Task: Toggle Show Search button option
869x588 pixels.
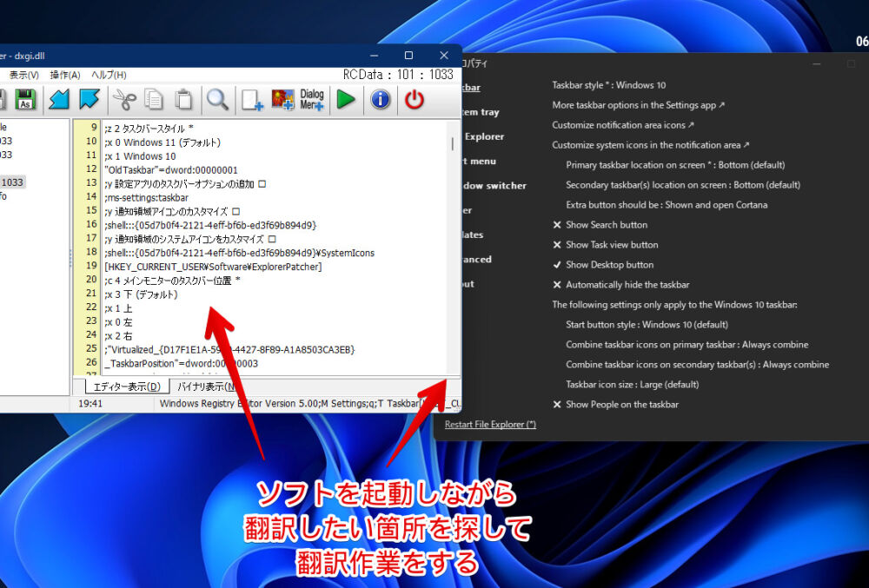Action: [600, 225]
